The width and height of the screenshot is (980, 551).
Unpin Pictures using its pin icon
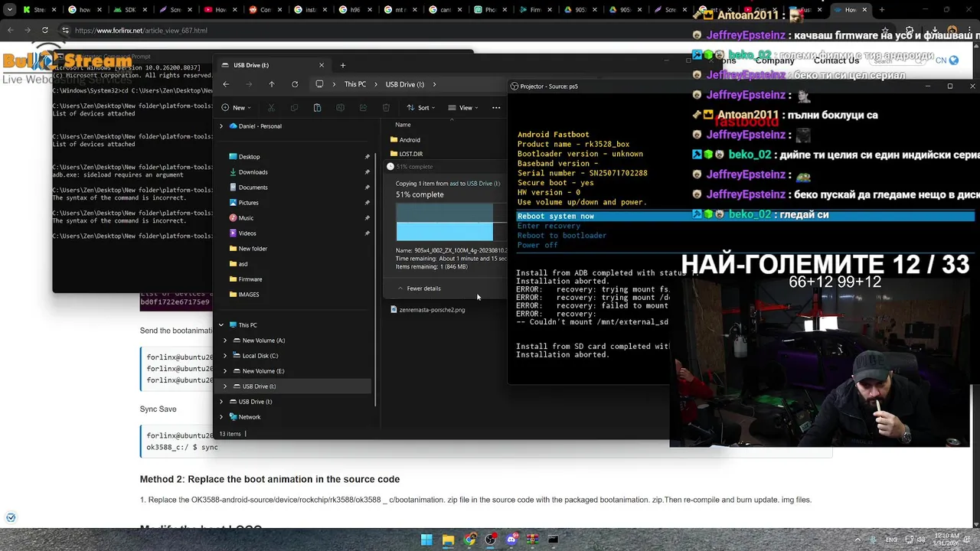pos(367,203)
